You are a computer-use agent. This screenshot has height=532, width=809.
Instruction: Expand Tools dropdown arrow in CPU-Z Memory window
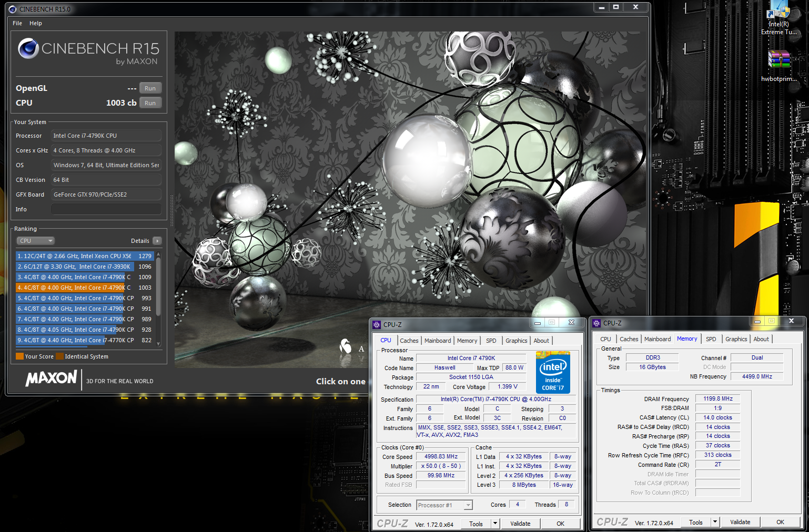coord(715,522)
